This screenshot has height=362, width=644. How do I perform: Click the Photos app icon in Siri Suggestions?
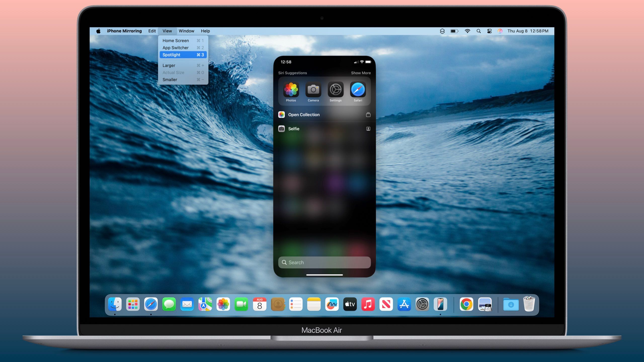click(291, 90)
